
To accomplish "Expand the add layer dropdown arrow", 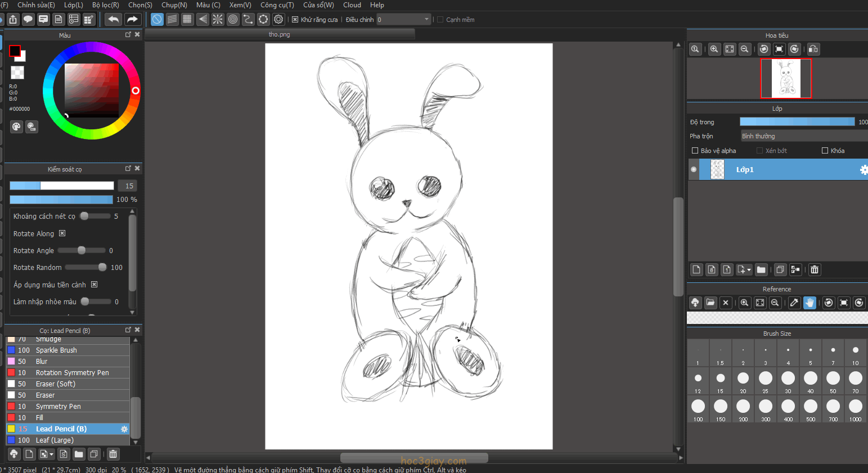I will tap(749, 270).
